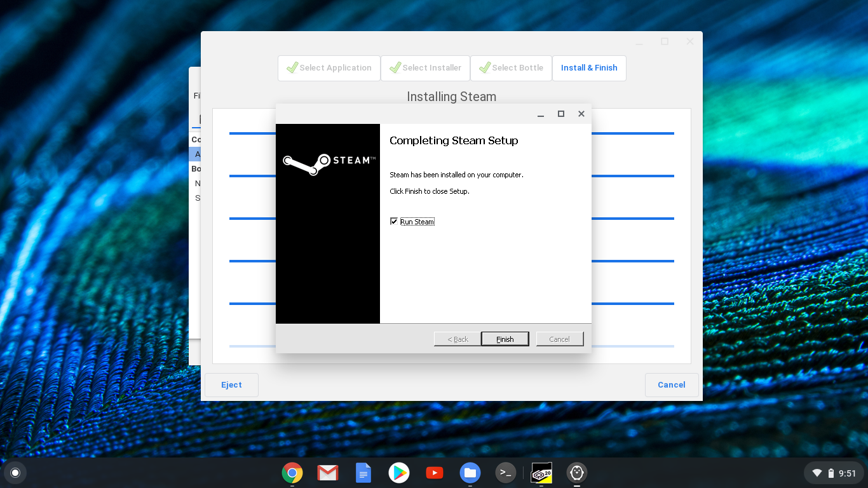
Task: Open Gmail from the shelf
Action: 328,473
